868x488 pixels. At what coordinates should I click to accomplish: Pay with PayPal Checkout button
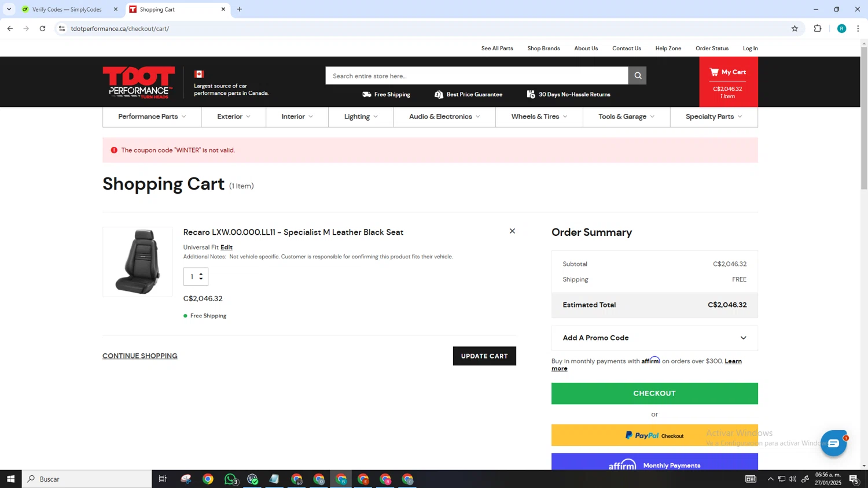pyautogui.click(x=654, y=435)
